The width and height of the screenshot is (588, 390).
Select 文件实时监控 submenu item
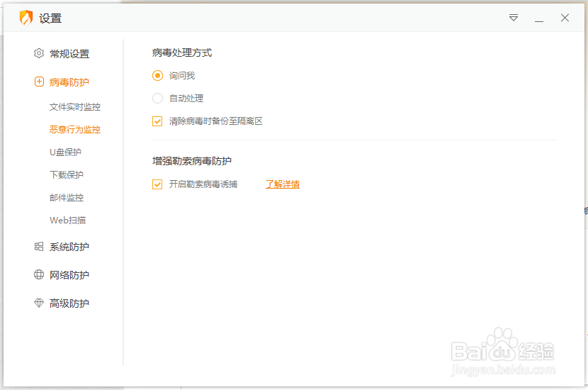click(x=75, y=107)
